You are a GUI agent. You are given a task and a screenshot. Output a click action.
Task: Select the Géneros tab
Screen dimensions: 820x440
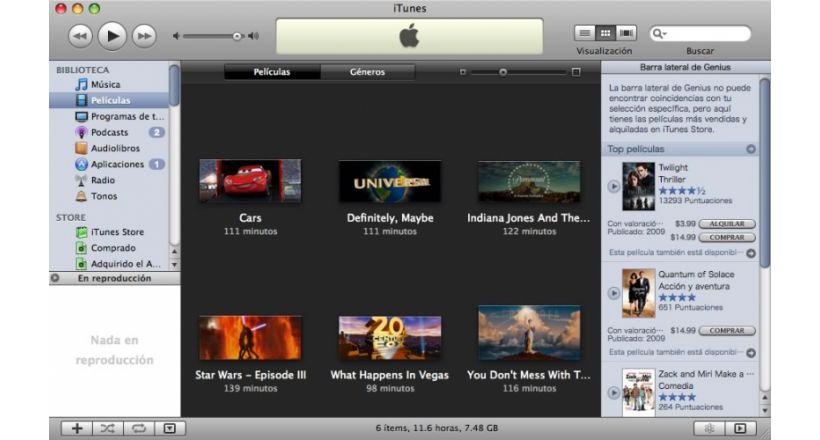click(368, 72)
